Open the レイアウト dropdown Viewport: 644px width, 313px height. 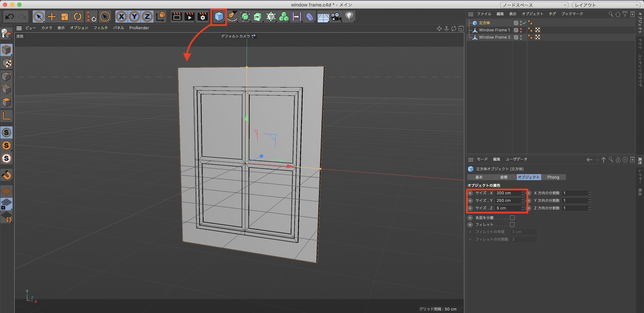click(x=606, y=5)
